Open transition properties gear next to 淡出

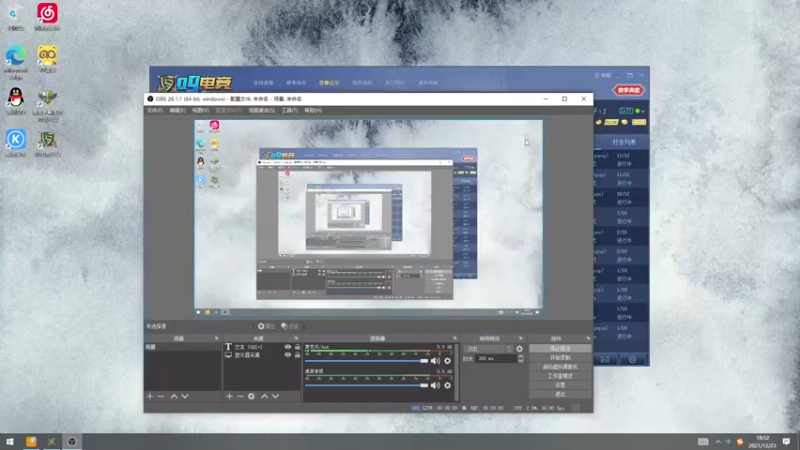coord(519,349)
